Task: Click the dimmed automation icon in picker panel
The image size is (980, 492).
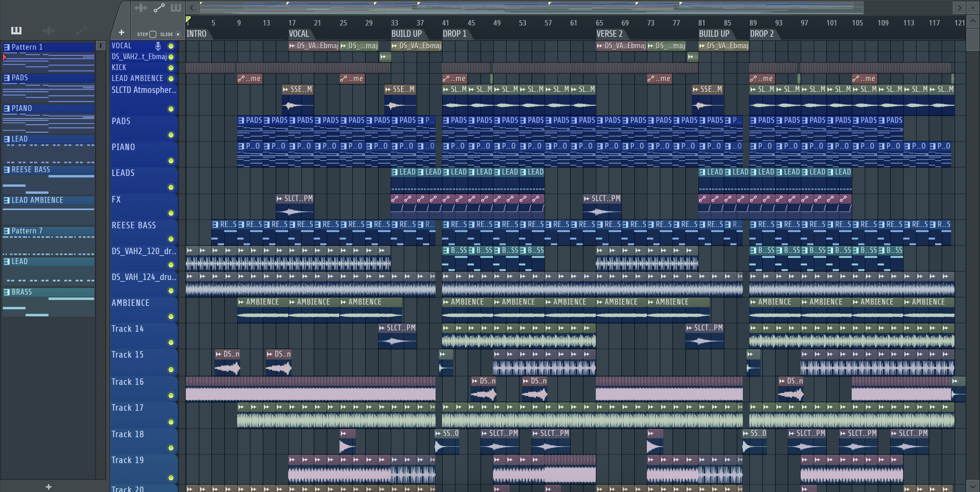Action: 81,30
